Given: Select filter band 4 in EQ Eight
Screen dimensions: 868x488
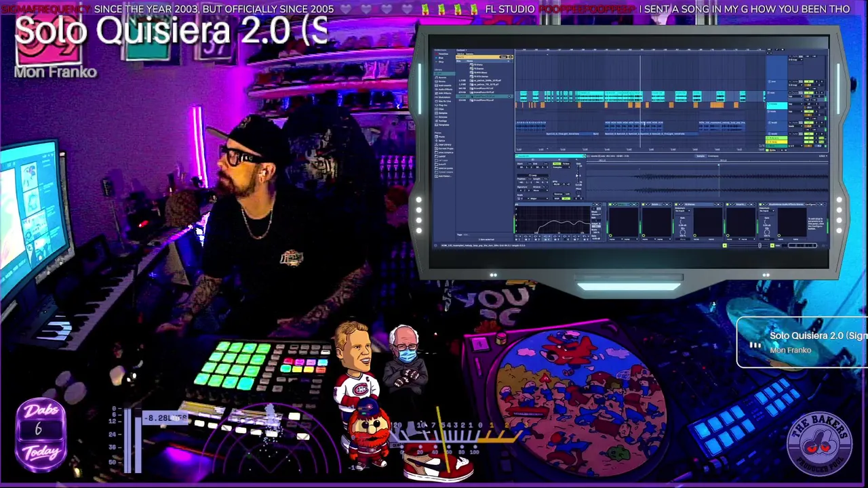Looking at the screenshot, I should (546, 237).
